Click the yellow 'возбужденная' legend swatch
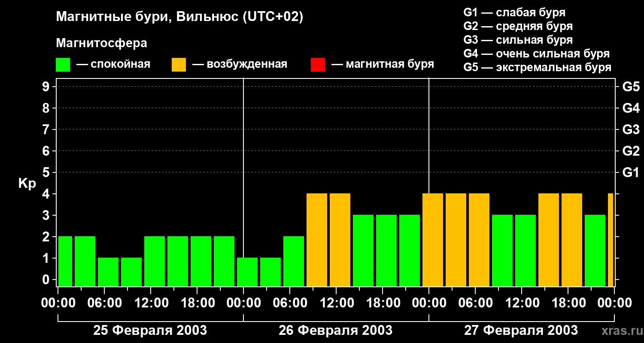The width and height of the screenshot is (644, 343). pos(179,65)
